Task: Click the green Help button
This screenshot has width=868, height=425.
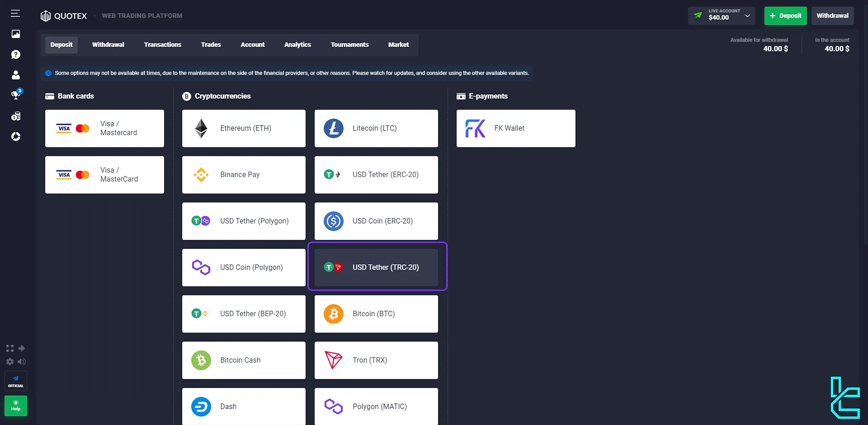Action: coord(16,406)
